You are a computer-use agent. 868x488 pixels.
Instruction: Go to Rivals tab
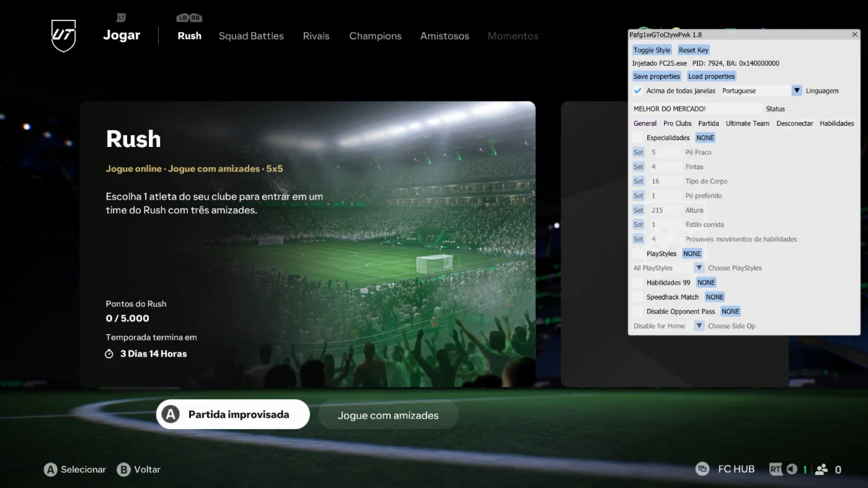click(316, 36)
